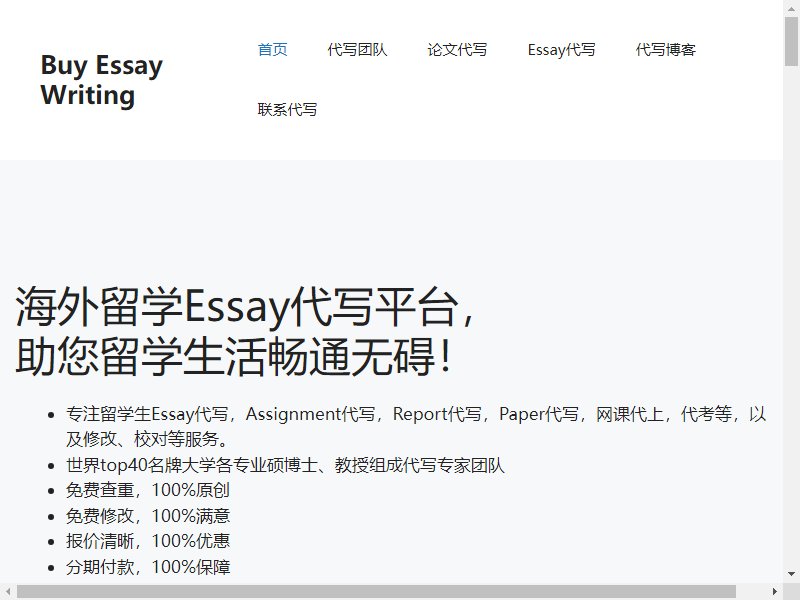
Task: Open the 代写团队 menu item
Action: point(357,49)
